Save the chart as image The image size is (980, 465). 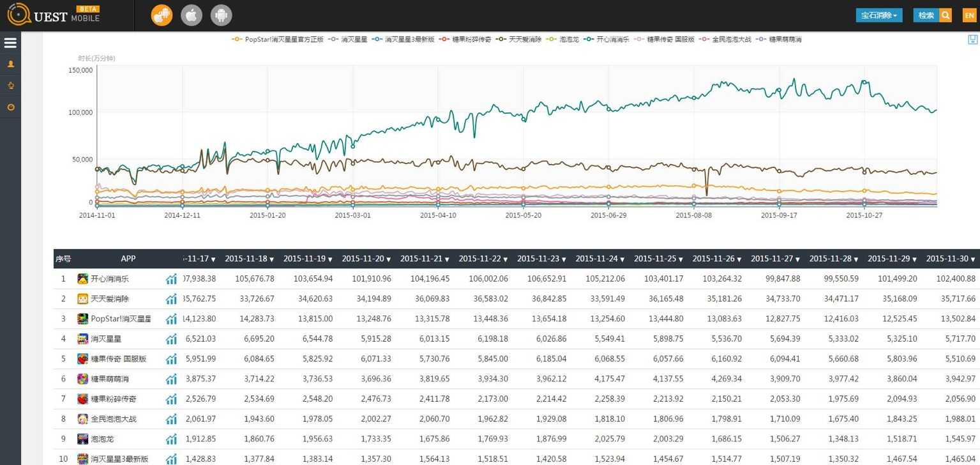pyautogui.click(x=972, y=40)
